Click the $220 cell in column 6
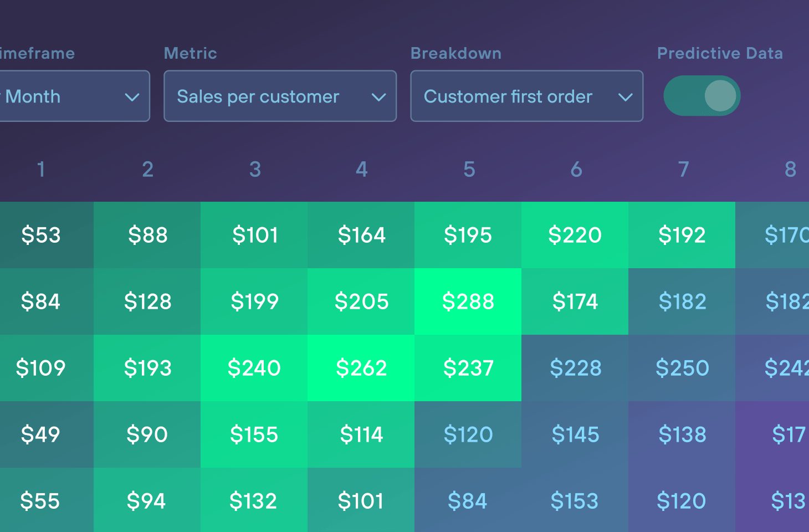Viewport: 809px width, 532px height. (x=575, y=235)
